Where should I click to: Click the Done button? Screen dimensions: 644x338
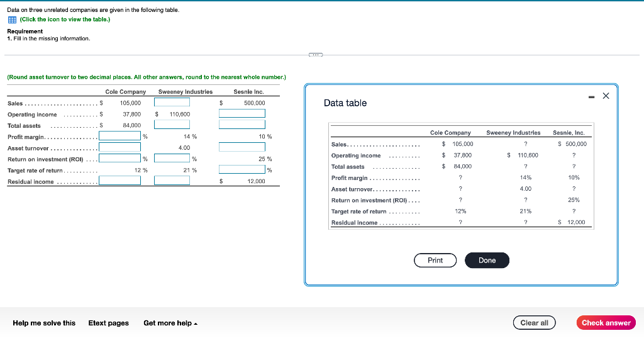point(487,261)
